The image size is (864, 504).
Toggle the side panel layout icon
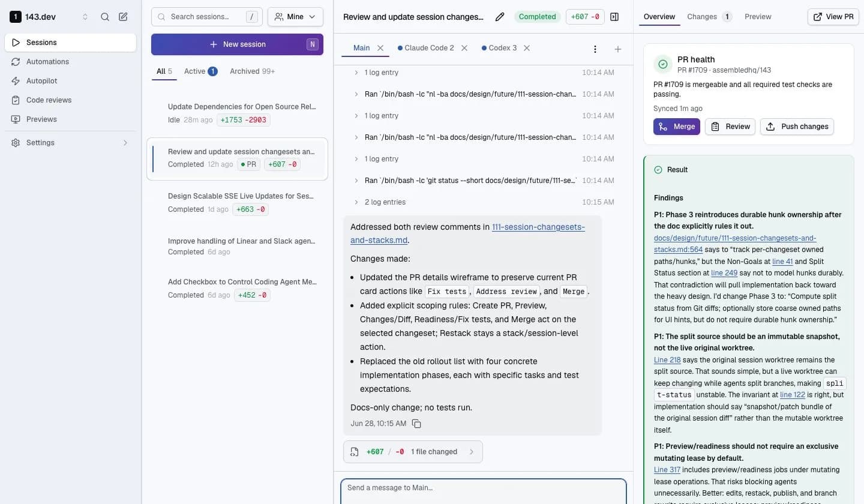[614, 17]
